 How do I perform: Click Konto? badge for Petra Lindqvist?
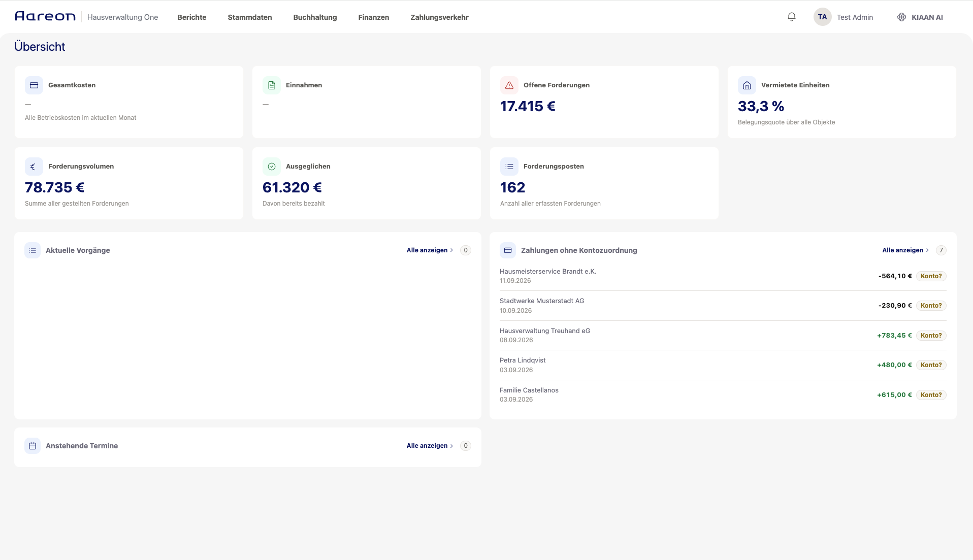click(931, 365)
